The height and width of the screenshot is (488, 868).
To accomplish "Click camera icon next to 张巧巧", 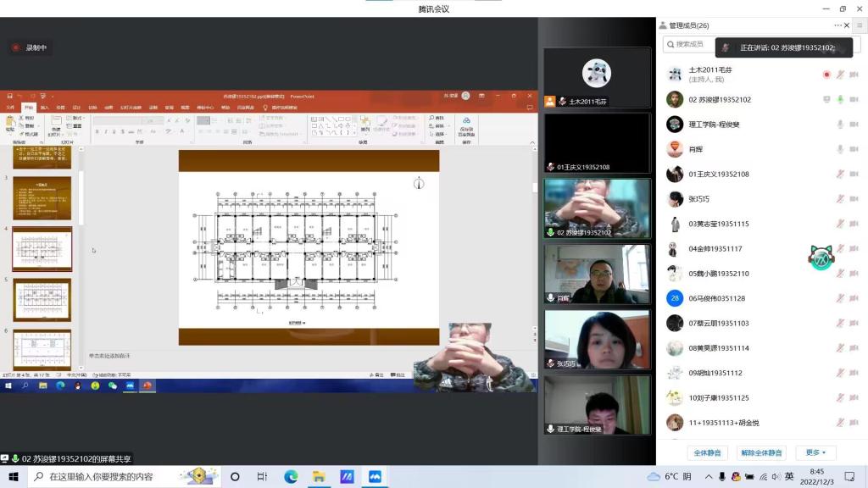I will point(854,199).
